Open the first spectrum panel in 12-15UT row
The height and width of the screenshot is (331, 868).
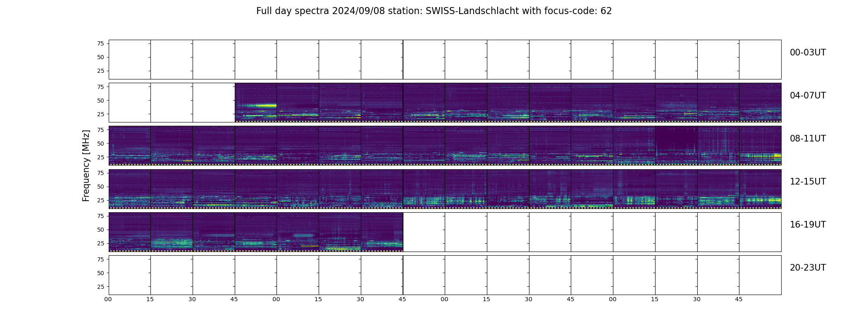[x=130, y=189]
